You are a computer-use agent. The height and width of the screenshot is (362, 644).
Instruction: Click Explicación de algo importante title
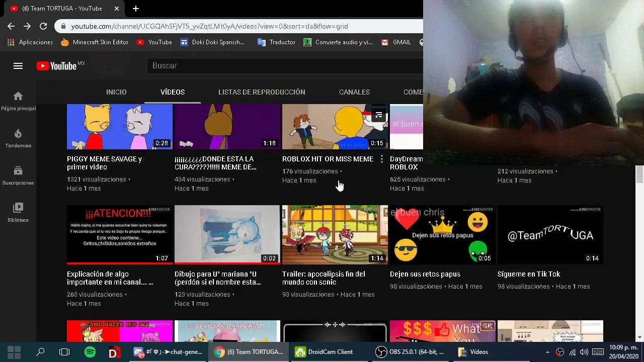pyautogui.click(x=110, y=278)
